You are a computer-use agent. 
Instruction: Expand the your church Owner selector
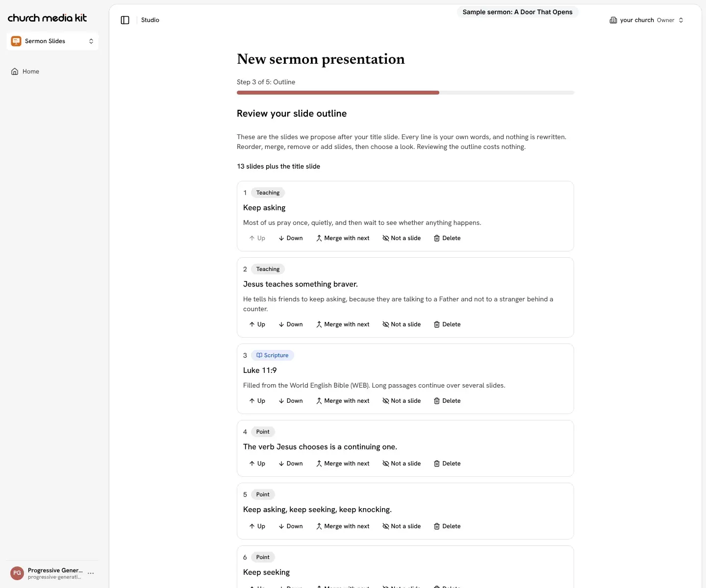click(646, 20)
